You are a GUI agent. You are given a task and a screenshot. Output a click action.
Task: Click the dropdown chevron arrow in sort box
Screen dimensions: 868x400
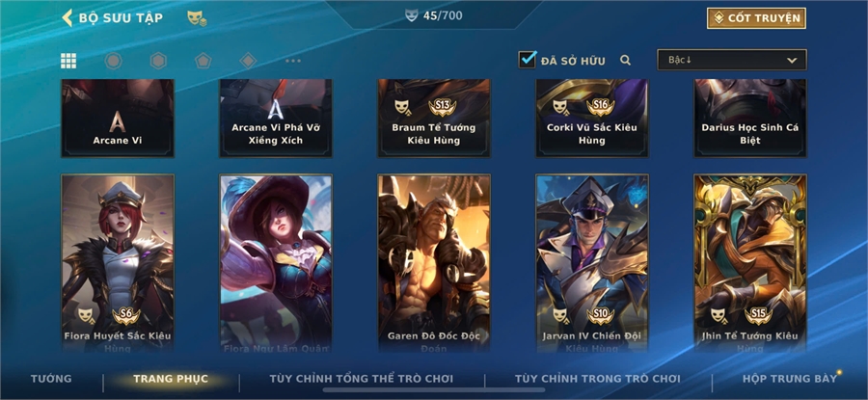tap(792, 61)
